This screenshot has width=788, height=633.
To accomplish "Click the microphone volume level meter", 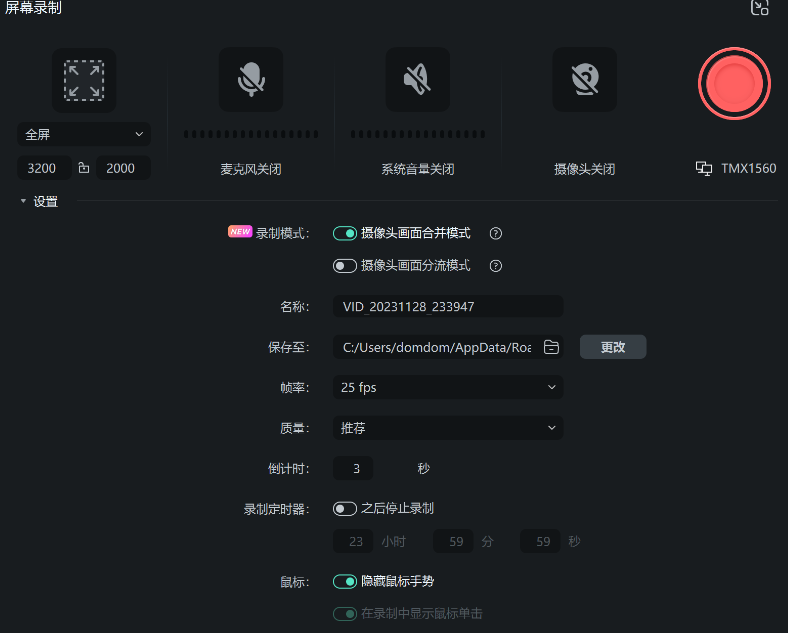I will (x=251, y=134).
